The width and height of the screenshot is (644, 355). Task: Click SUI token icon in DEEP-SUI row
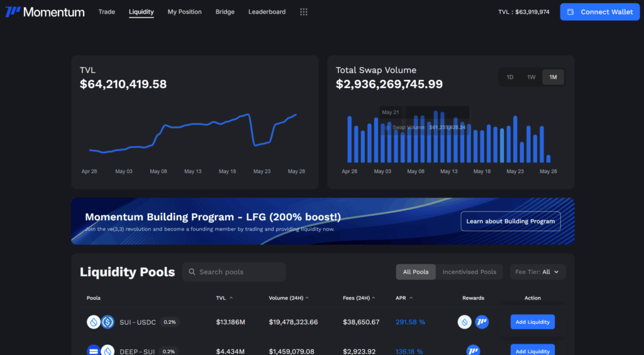(x=108, y=351)
